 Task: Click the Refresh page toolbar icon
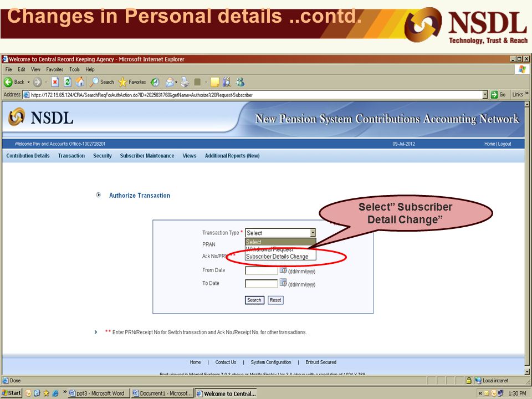[68, 82]
